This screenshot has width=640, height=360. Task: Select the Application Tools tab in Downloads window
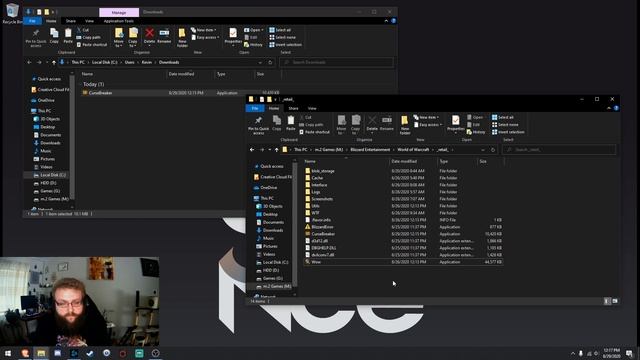119,21
